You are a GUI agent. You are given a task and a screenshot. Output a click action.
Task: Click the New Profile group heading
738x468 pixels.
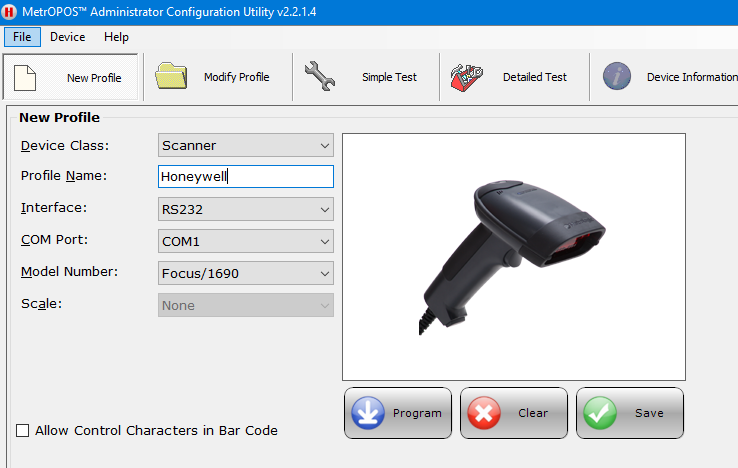pyautogui.click(x=59, y=117)
